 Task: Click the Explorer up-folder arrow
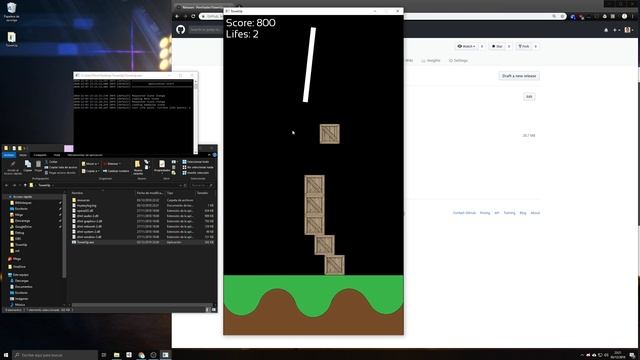pos(24,185)
